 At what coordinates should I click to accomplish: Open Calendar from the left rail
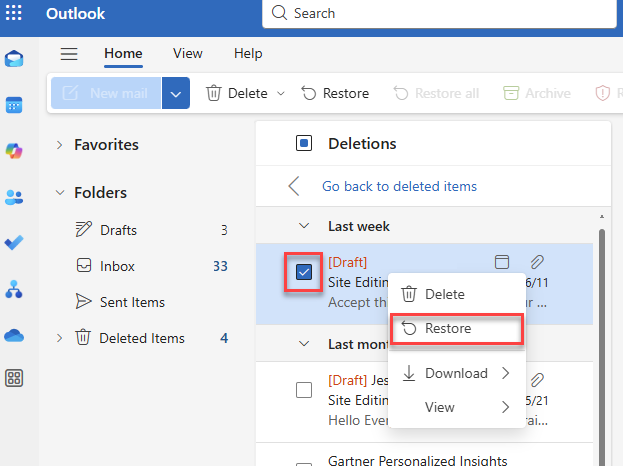click(15, 105)
